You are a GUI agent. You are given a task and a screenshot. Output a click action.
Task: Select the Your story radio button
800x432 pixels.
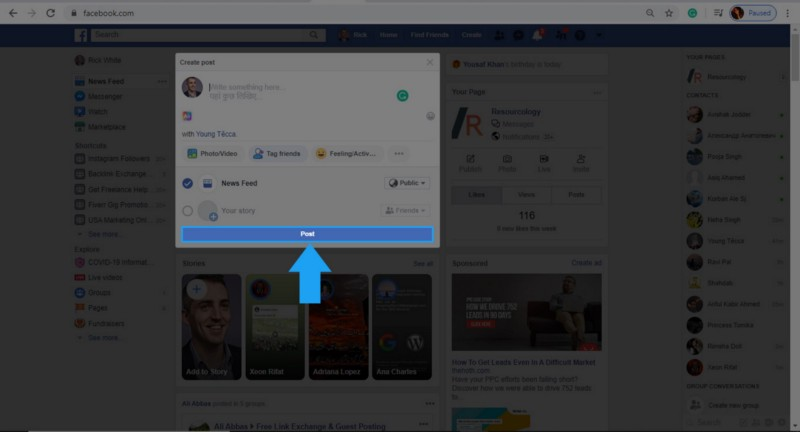pyautogui.click(x=187, y=211)
